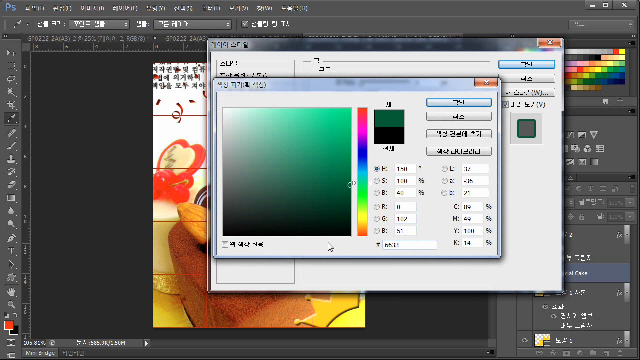
Task: Select the R red radio button
Action: click(x=377, y=207)
